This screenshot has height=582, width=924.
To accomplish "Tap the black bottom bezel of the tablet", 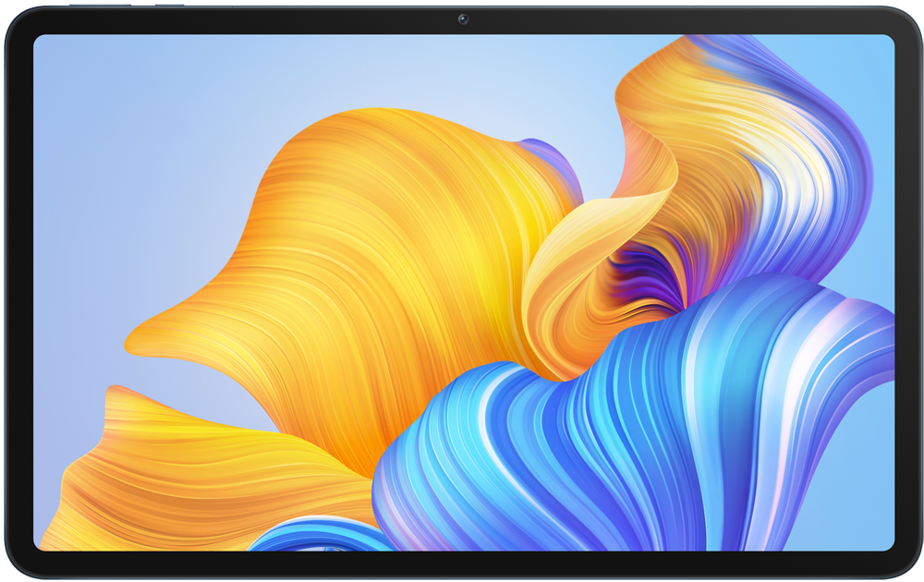I will [x=462, y=565].
